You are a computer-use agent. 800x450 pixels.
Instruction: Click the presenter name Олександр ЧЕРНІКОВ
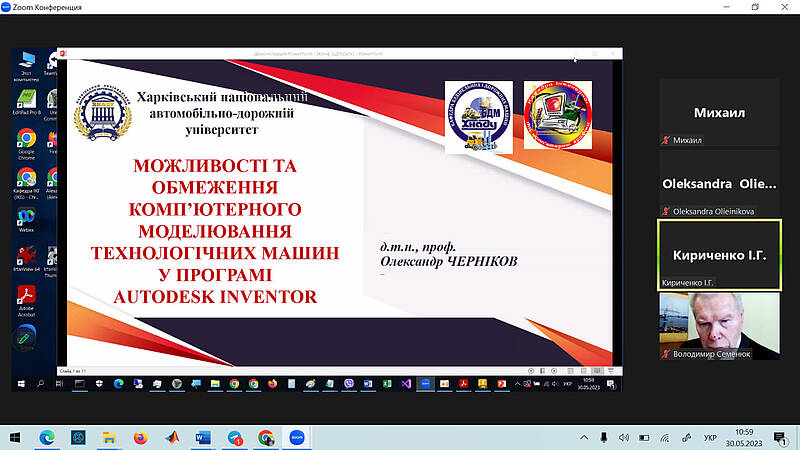tap(448, 262)
